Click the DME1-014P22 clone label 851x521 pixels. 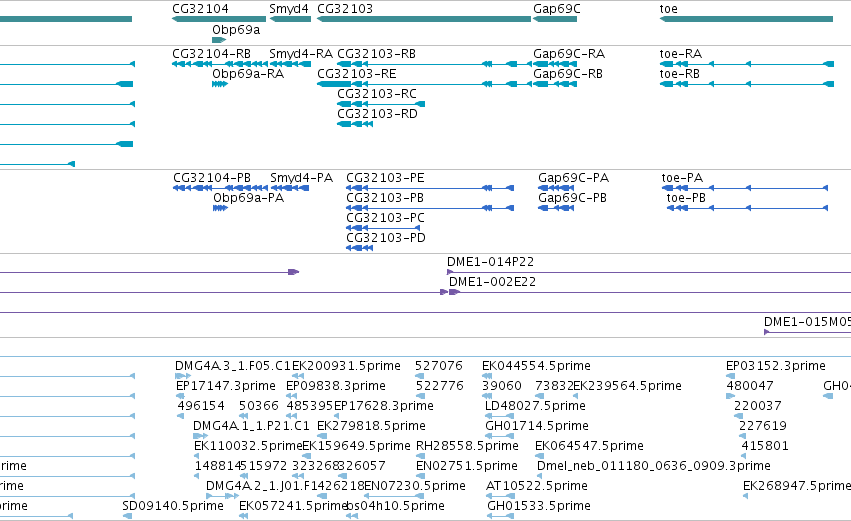[491, 262]
